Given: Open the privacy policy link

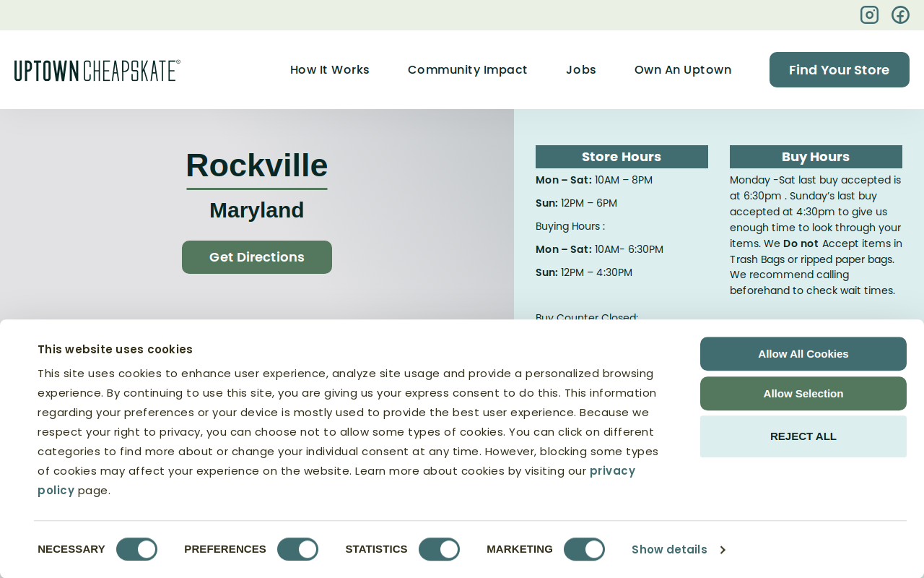Looking at the screenshot, I should pos(336,480).
